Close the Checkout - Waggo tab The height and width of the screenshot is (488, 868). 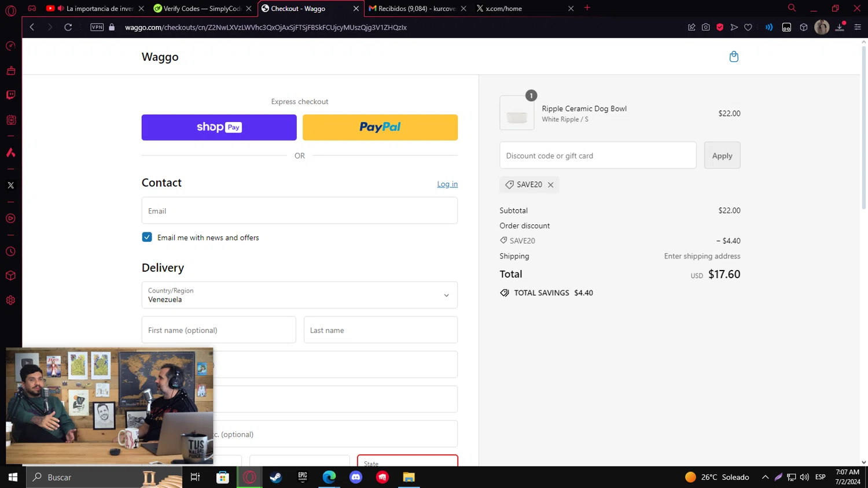point(356,9)
